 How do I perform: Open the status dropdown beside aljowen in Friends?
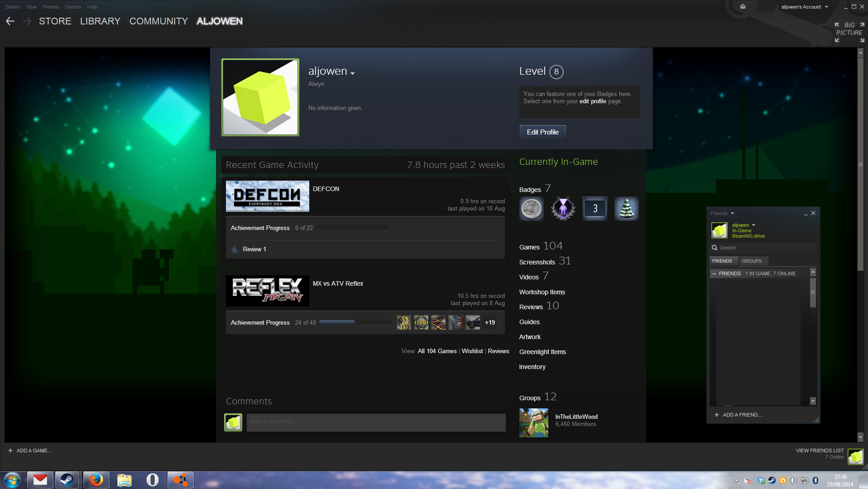(x=753, y=225)
